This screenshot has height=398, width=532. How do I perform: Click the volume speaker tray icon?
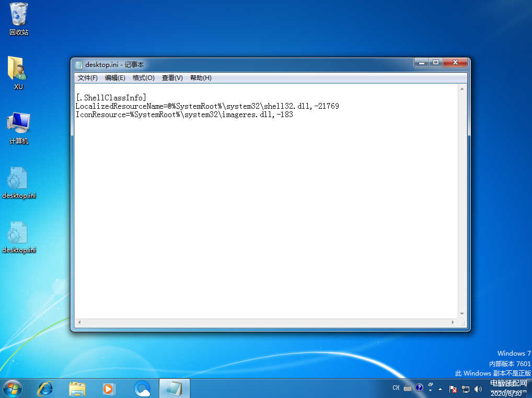[x=478, y=389]
